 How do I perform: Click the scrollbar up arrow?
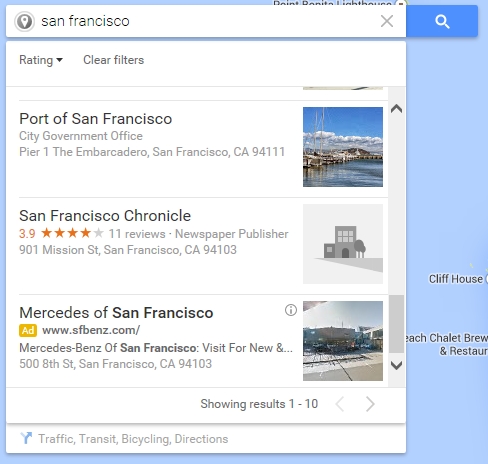396,109
